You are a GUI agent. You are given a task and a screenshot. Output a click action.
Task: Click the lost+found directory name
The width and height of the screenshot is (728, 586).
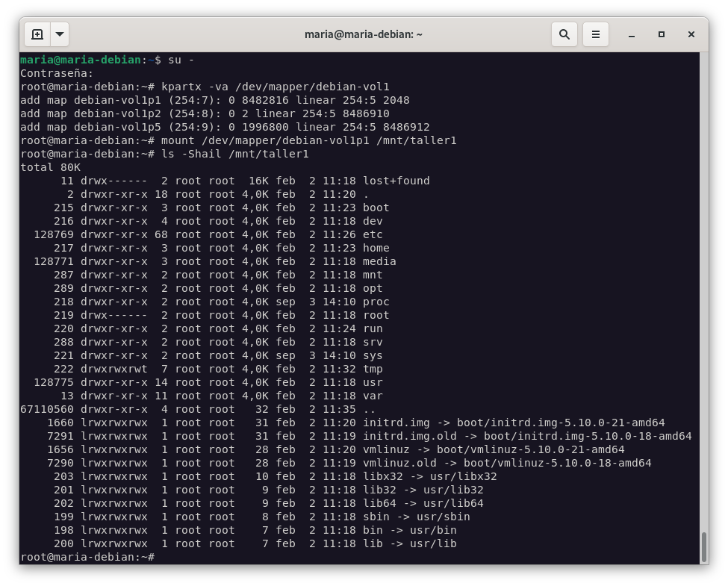396,181
